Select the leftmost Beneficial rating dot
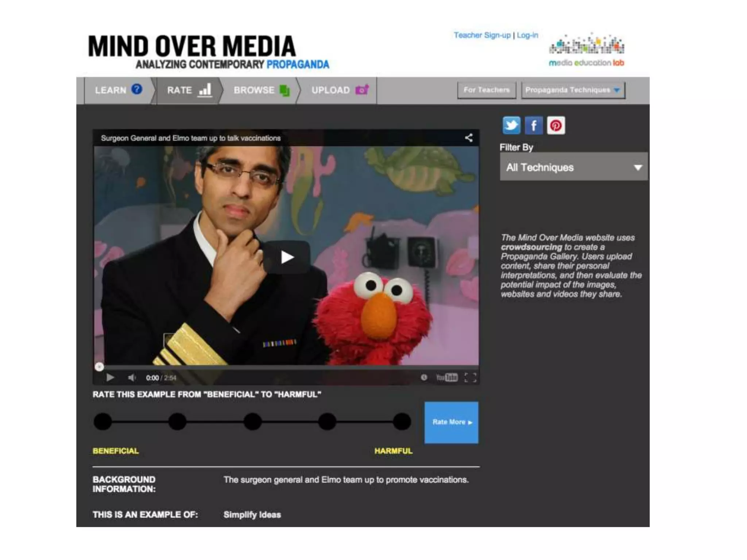 coord(103,421)
